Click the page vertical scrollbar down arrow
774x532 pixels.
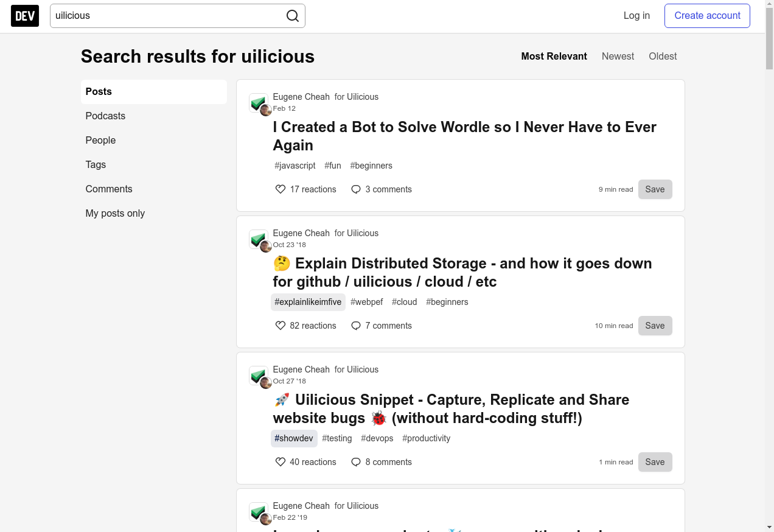point(769,527)
